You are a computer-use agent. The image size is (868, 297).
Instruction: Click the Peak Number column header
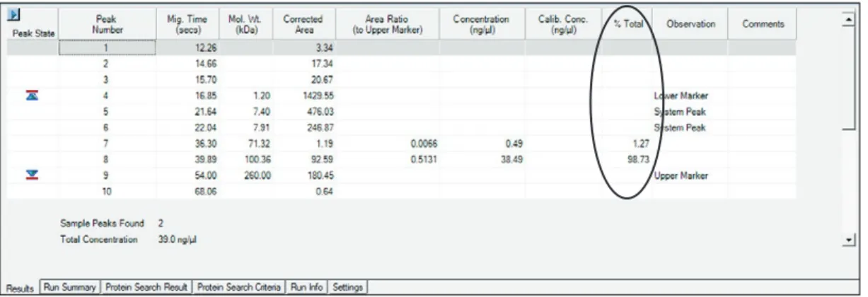click(107, 25)
